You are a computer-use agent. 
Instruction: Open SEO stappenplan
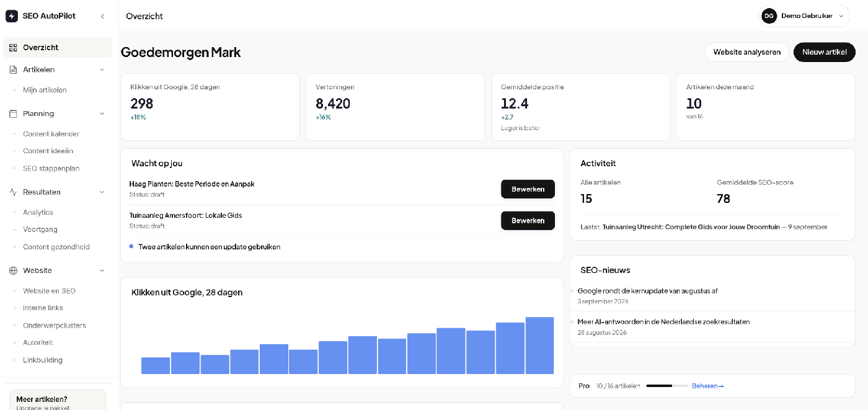(x=51, y=169)
